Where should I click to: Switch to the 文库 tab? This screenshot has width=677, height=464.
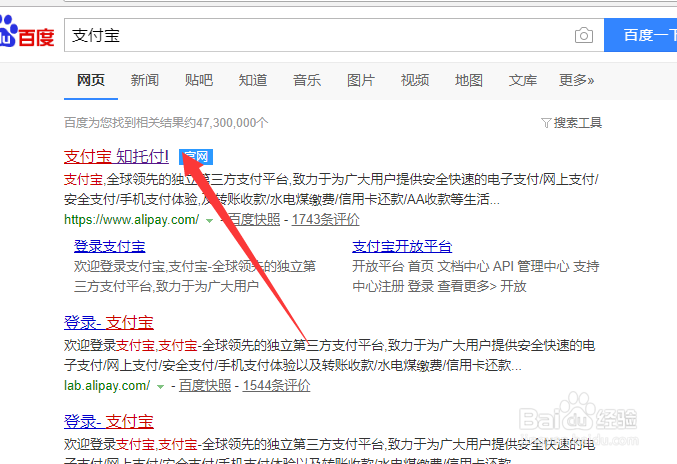pyautogui.click(x=522, y=80)
